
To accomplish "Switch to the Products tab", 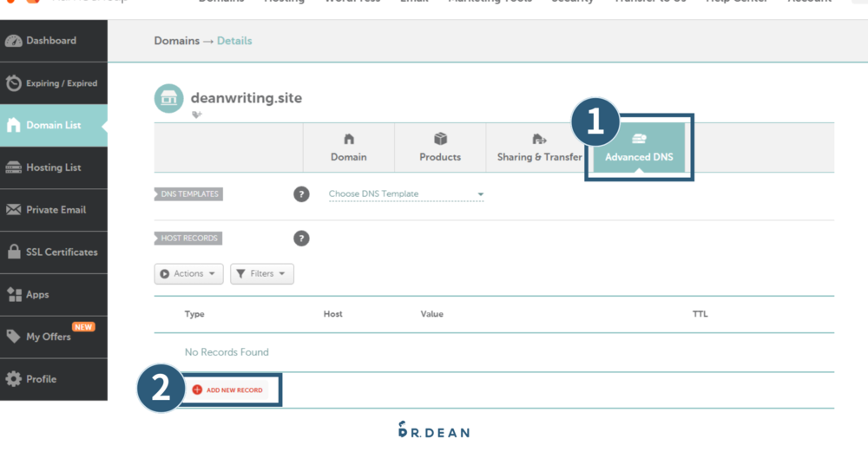I will (440, 147).
